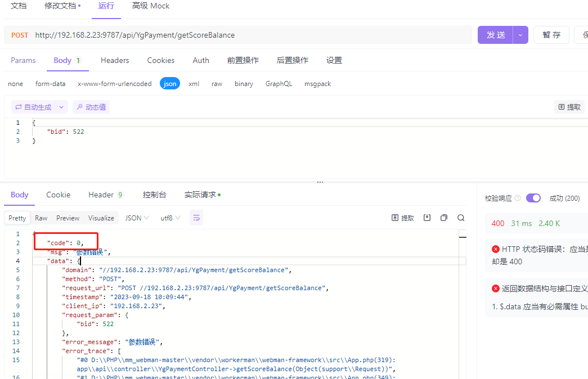Click the word wrap icon in response toolbar

[196, 218]
